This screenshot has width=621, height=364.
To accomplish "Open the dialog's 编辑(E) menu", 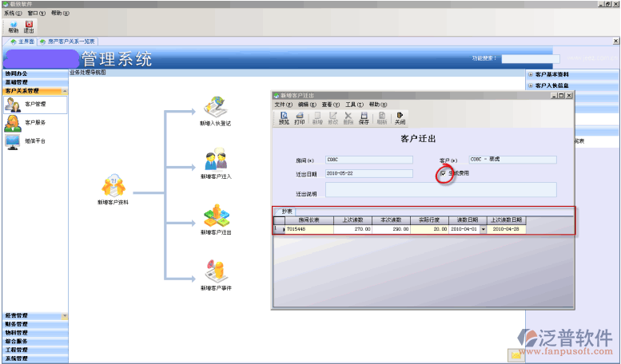I will pos(307,105).
